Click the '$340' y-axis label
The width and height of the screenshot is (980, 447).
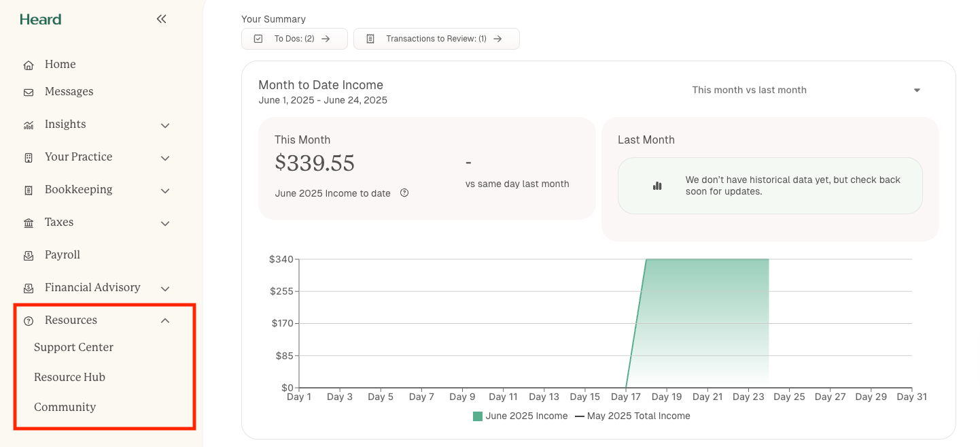[x=281, y=259]
